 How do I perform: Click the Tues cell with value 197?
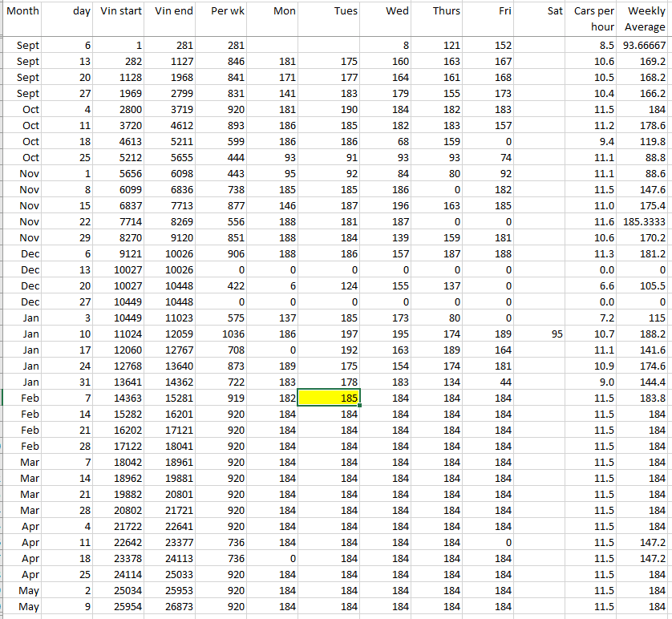329,334
